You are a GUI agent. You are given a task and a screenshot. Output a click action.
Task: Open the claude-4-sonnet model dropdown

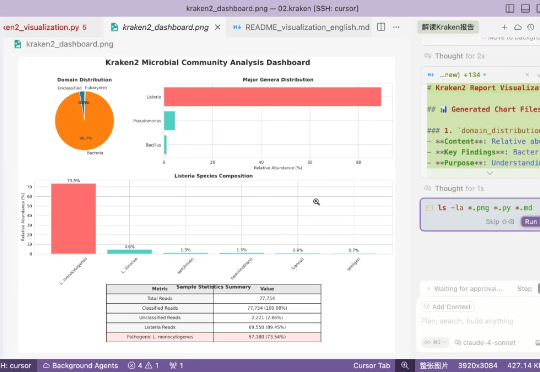tap(488, 342)
